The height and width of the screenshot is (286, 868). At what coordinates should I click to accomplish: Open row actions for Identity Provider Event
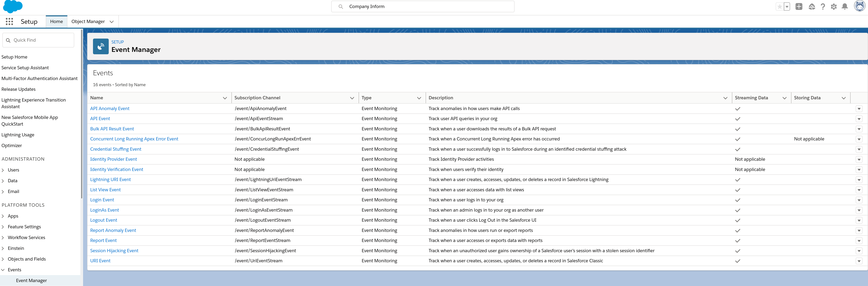click(859, 160)
